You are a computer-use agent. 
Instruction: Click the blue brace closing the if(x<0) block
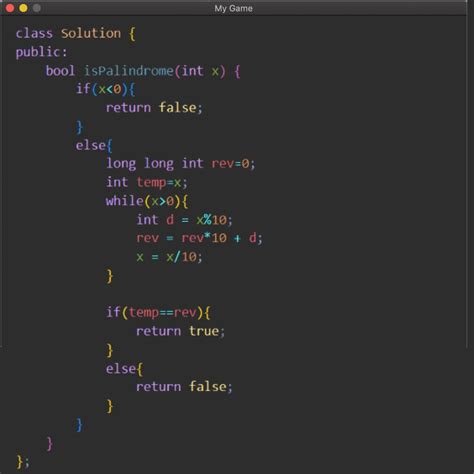[x=79, y=127]
